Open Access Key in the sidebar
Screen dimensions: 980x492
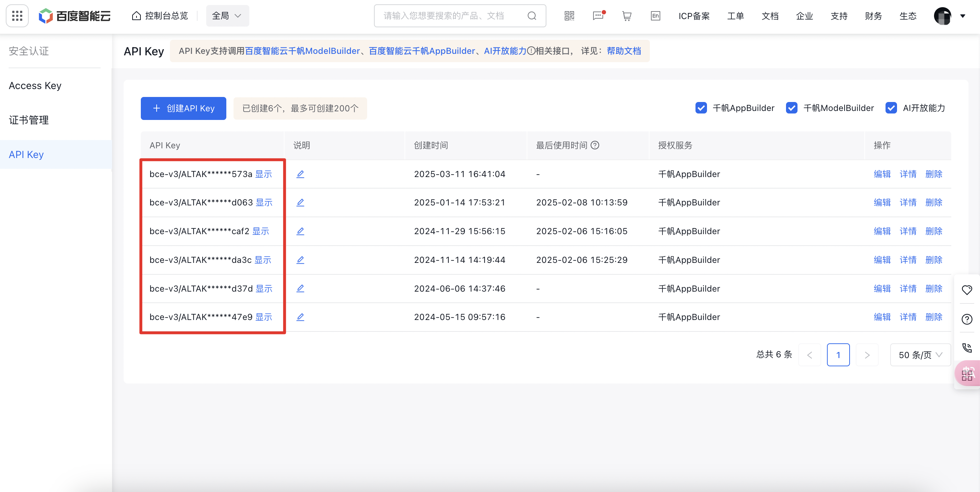(x=35, y=85)
